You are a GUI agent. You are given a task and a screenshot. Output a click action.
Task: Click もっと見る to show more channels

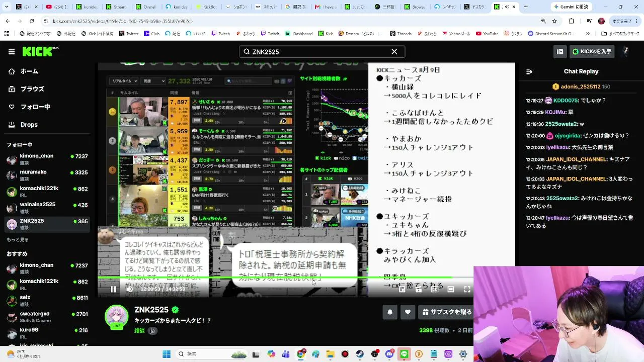18,240
